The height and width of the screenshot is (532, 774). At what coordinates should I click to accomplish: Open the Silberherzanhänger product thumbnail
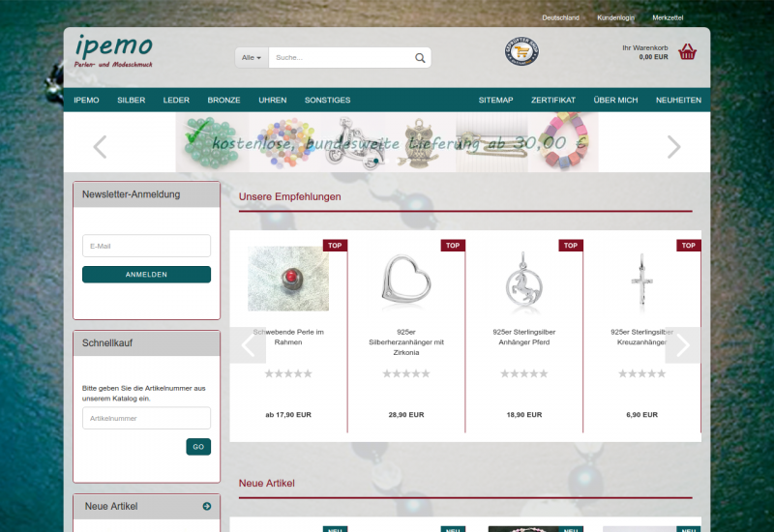[406, 279]
